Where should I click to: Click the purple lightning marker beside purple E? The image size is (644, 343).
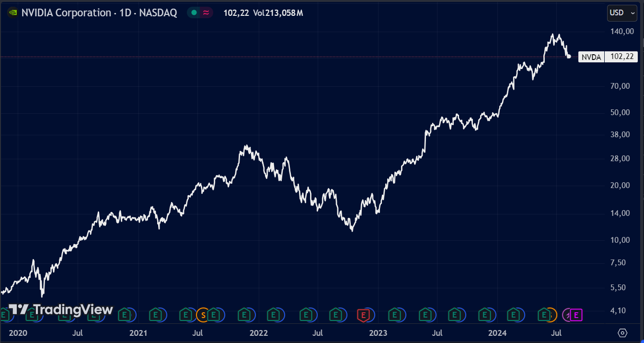click(x=567, y=315)
